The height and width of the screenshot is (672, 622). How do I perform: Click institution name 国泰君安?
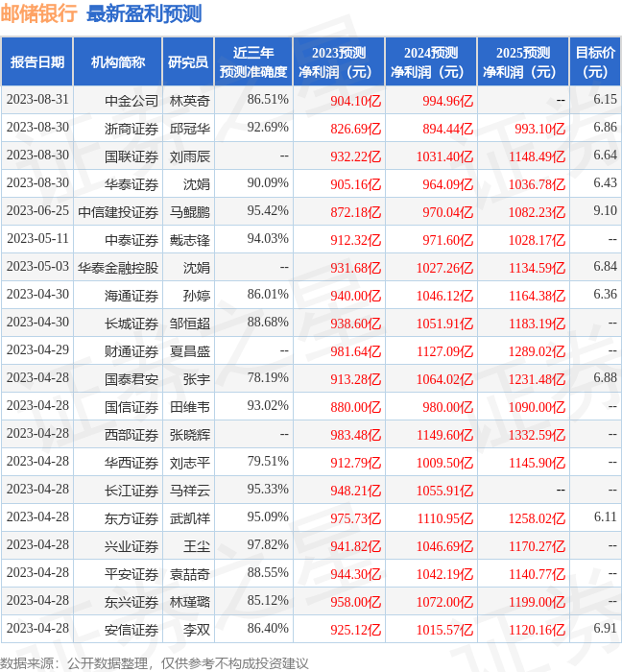coord(132,379)
